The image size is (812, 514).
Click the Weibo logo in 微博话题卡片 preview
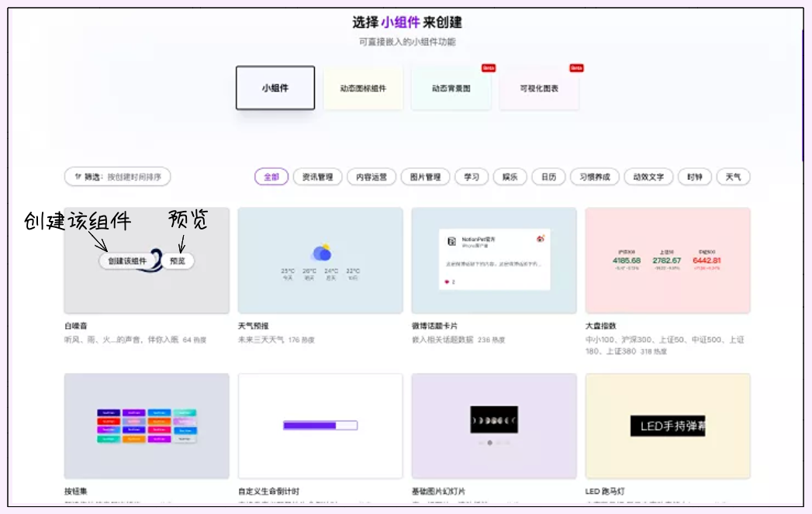[540, 239]
